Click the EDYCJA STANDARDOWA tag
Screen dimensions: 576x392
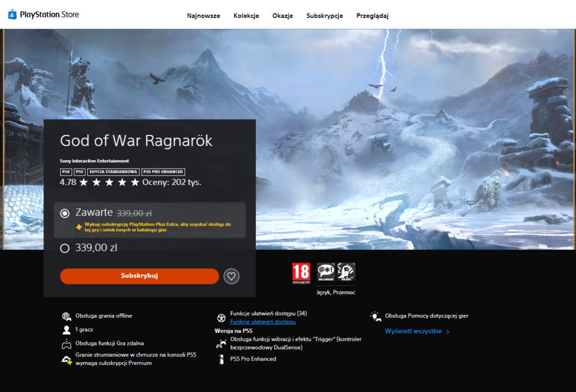point(113,172)
